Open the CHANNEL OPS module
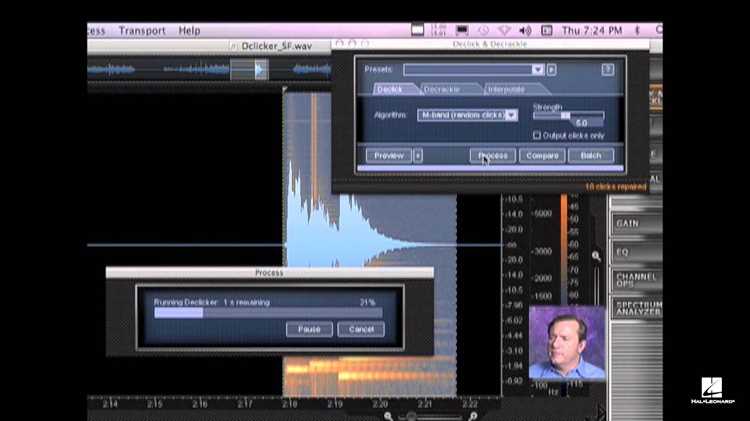This screenshot has width=750, height=421. [637, 280]
